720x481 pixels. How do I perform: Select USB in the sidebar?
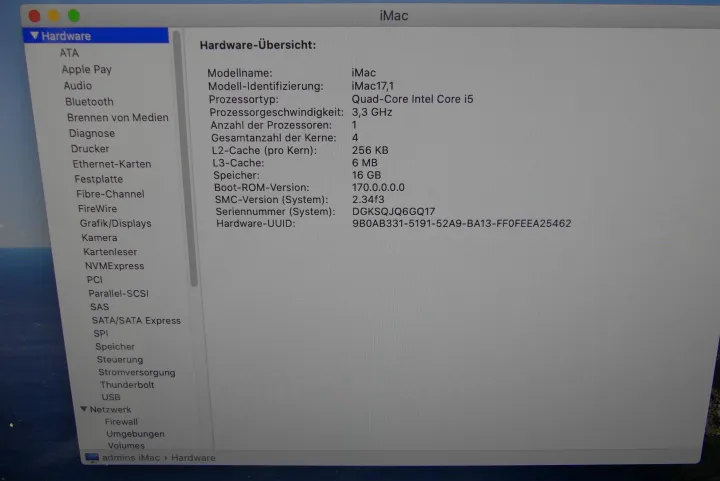pyautogui.click(x=111, y=397)
